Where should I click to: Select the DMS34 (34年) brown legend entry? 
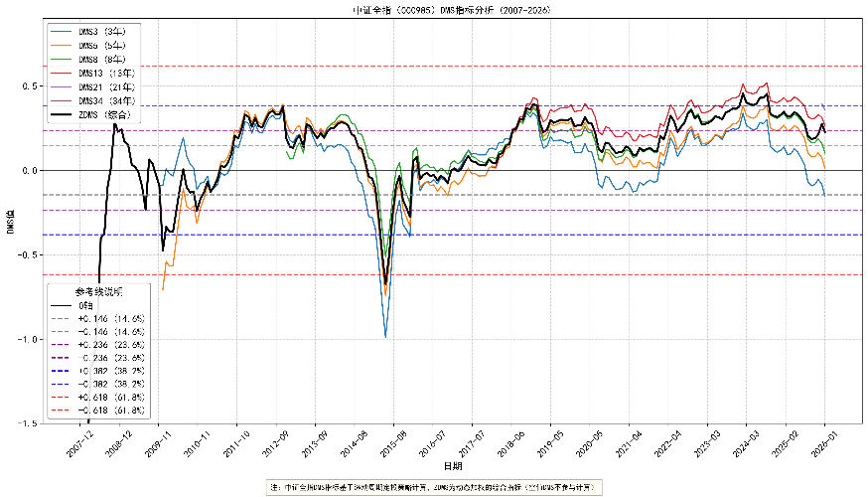[93, 100]
